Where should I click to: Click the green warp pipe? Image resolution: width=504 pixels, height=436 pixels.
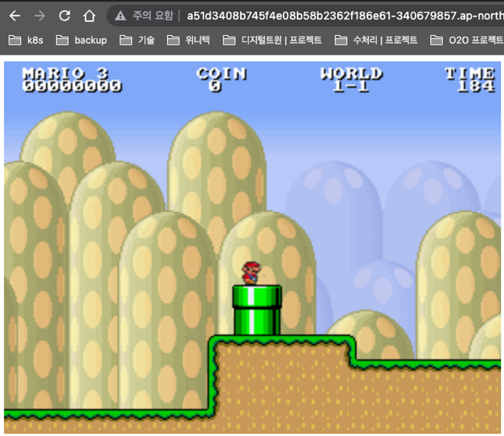click(257, 310)
